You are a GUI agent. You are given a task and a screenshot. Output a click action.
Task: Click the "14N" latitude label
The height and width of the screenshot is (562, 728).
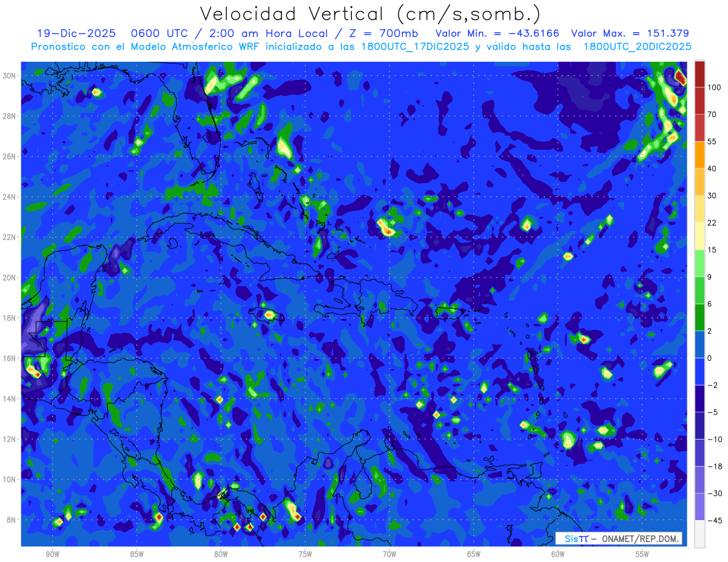pos(10,399)
